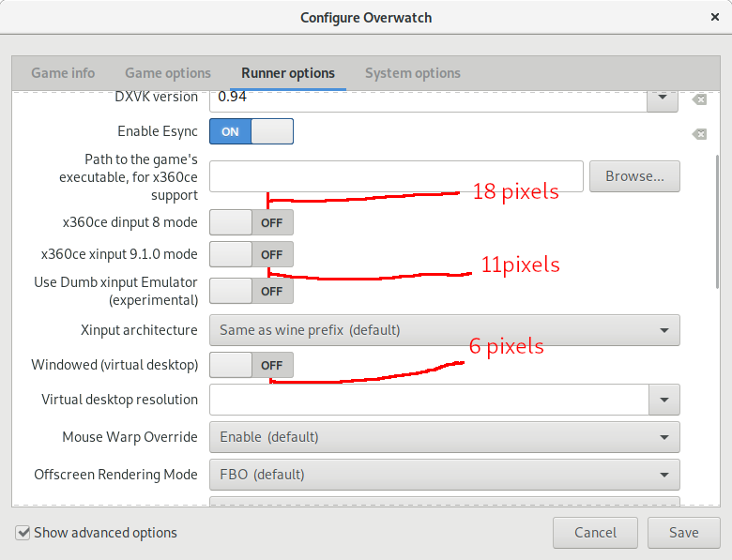
Task: Turn off the Enable Esync switch
Action: pyautogui.click(x=252, y=131)
